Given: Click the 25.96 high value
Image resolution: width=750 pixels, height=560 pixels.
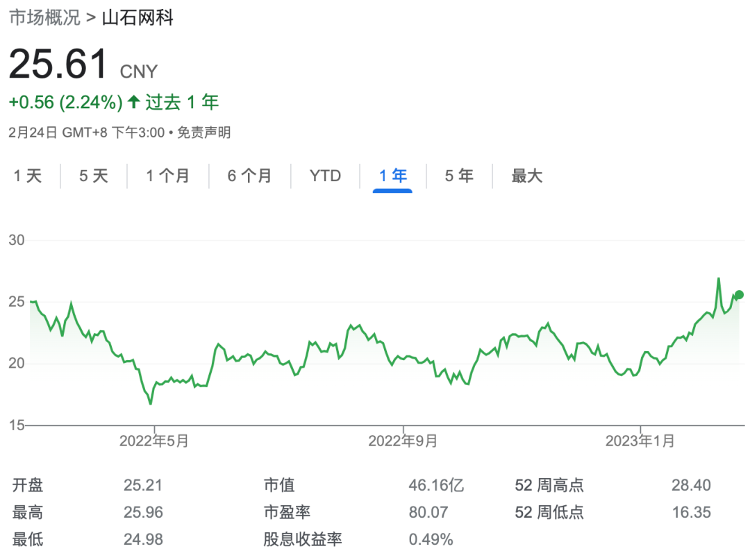Looking at the screenshot, I should pos(143,512).
